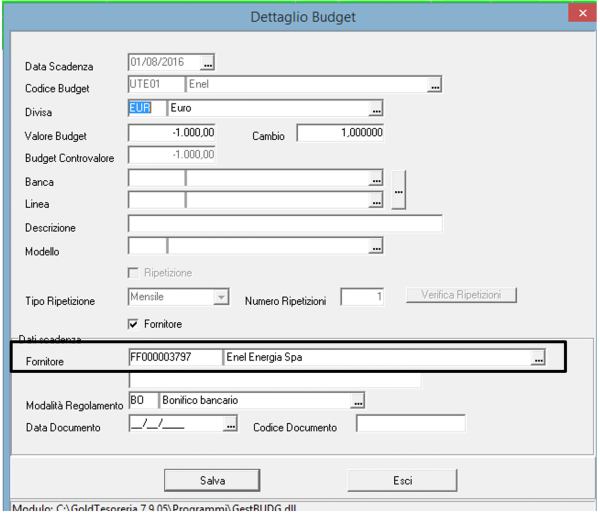This screenshot has height=514, width=600.
Task: Click tall ellipsis button beside Banca and Linea
Action: [x=398, y=190]
